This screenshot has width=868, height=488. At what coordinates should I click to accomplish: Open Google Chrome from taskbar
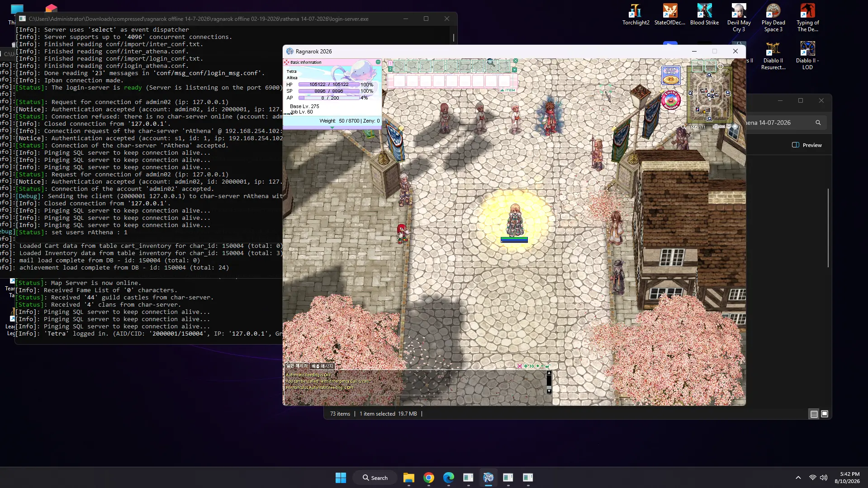[429, 478]
